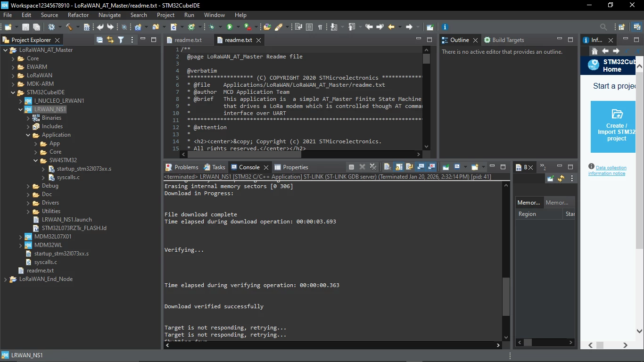Open the Navigate menu
Screen dimensions: 644x362
click(109, 15)
